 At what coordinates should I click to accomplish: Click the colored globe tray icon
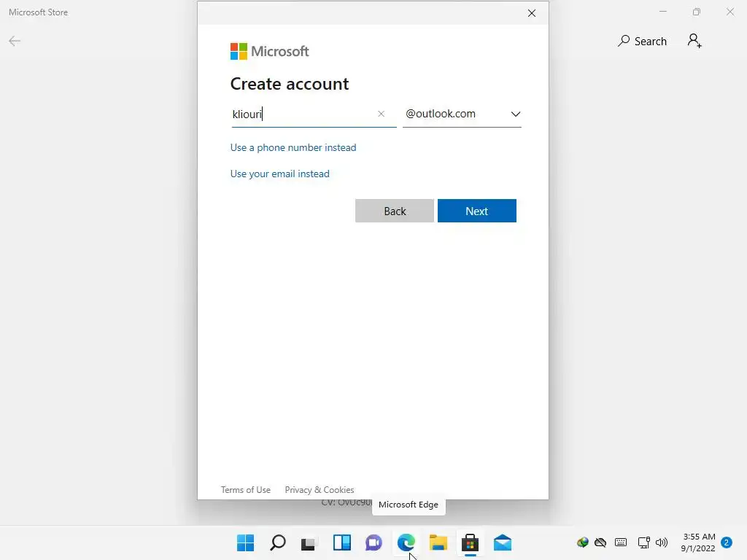[582, 542]
